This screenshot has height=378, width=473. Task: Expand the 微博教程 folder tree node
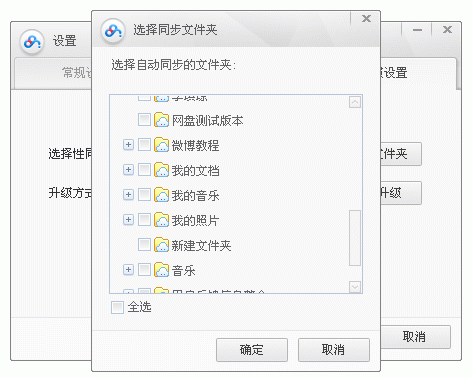point(128,145)
